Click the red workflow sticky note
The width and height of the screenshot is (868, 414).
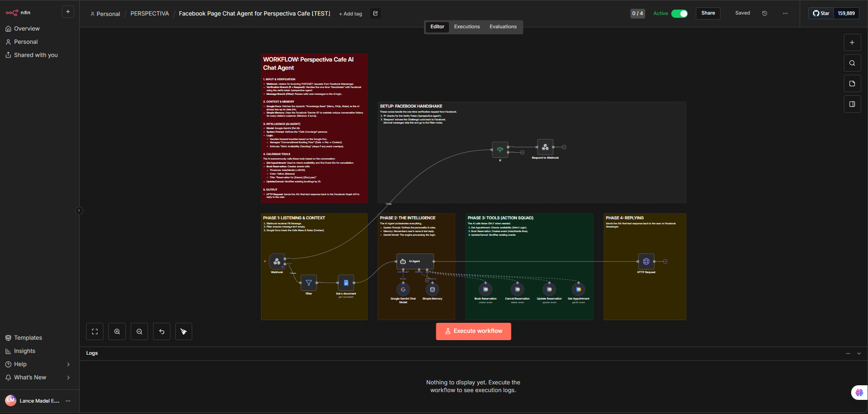314,128
